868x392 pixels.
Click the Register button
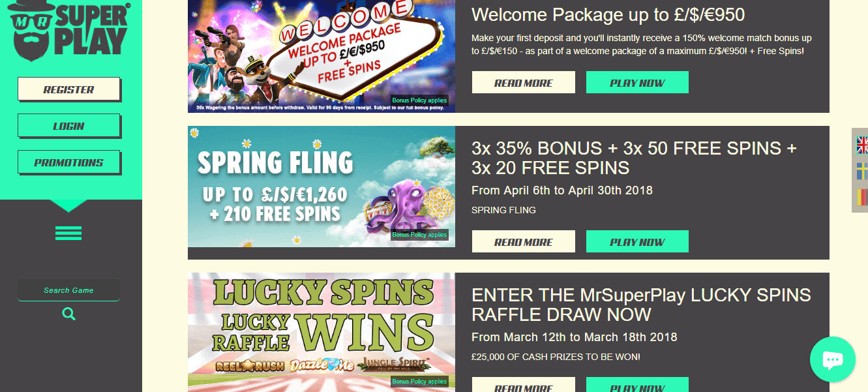pos(68,89)
